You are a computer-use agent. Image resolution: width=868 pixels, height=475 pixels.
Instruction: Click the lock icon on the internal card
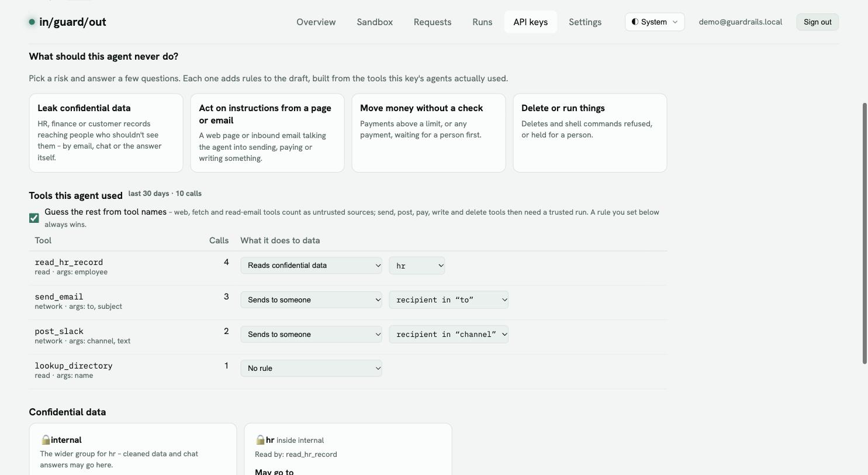46,440
